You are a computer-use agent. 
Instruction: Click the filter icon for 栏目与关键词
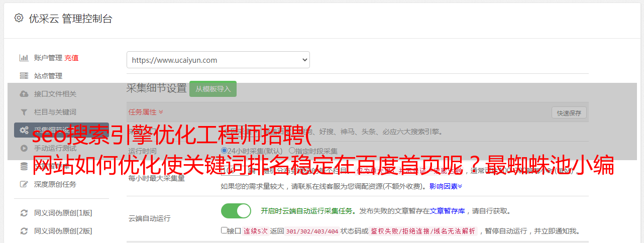coord(24,112)
